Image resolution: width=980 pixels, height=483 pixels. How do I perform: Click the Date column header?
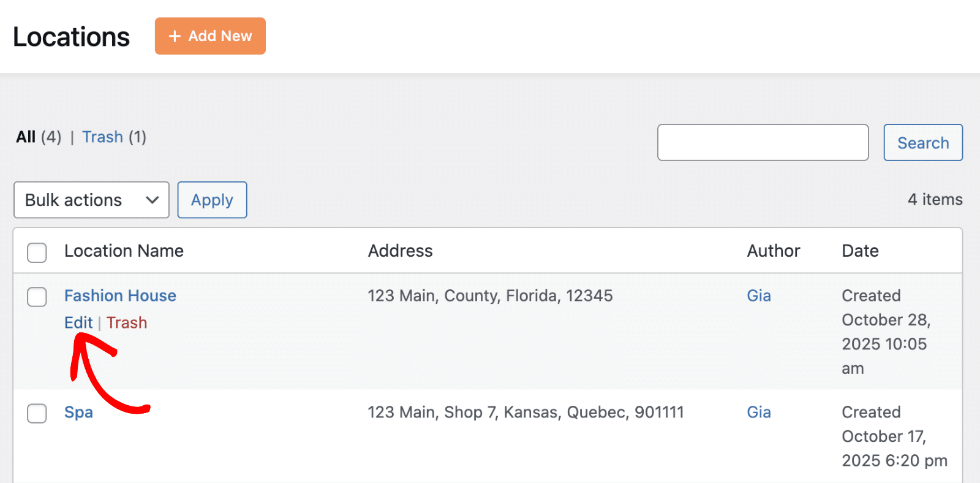pyautogui.click(x=860, y=251)
